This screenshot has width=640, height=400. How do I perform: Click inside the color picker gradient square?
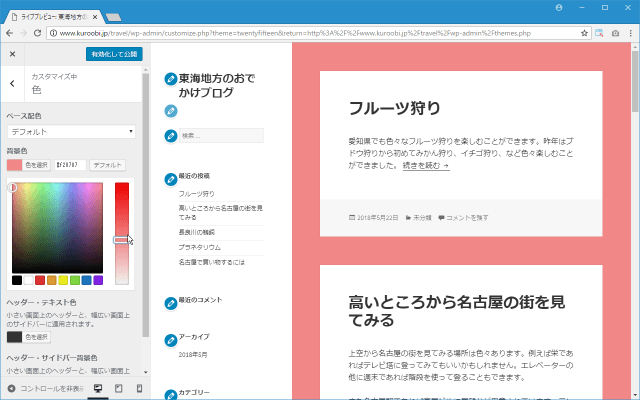58,228
